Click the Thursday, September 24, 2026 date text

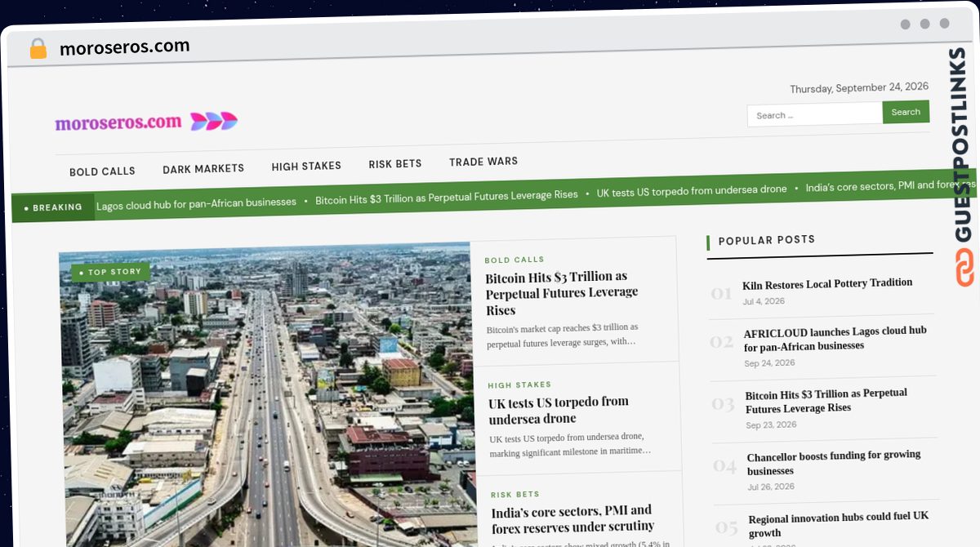[x=859, y=87]
